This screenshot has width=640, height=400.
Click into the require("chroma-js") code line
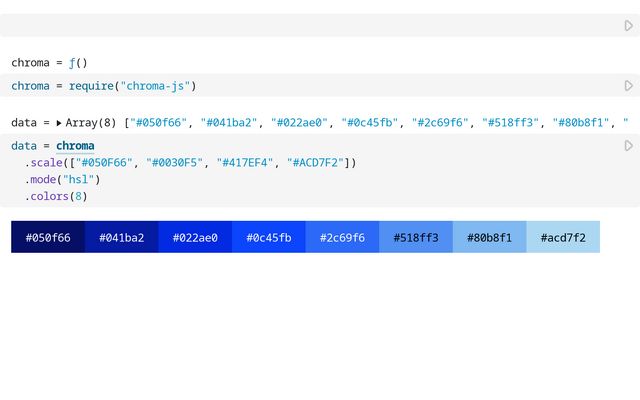point(132,86)
